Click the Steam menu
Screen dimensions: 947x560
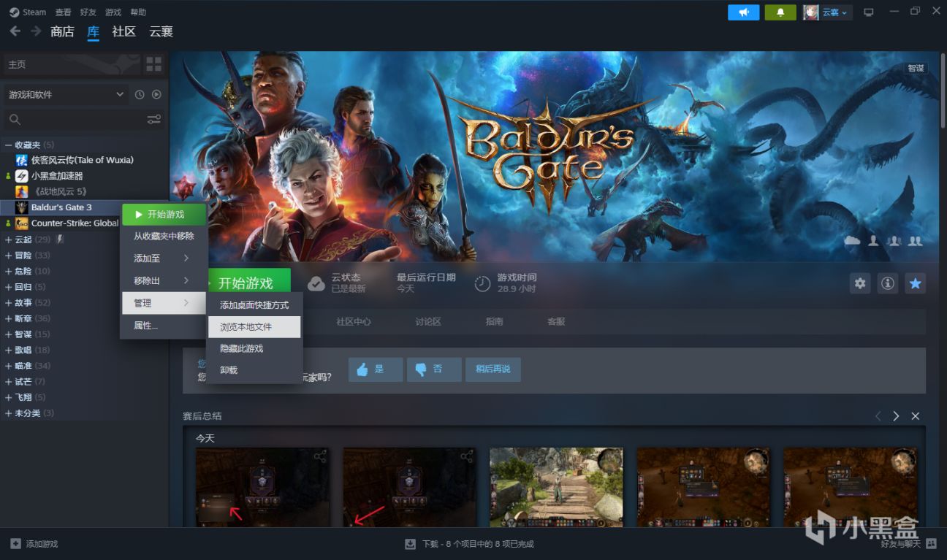pos(28,12)
